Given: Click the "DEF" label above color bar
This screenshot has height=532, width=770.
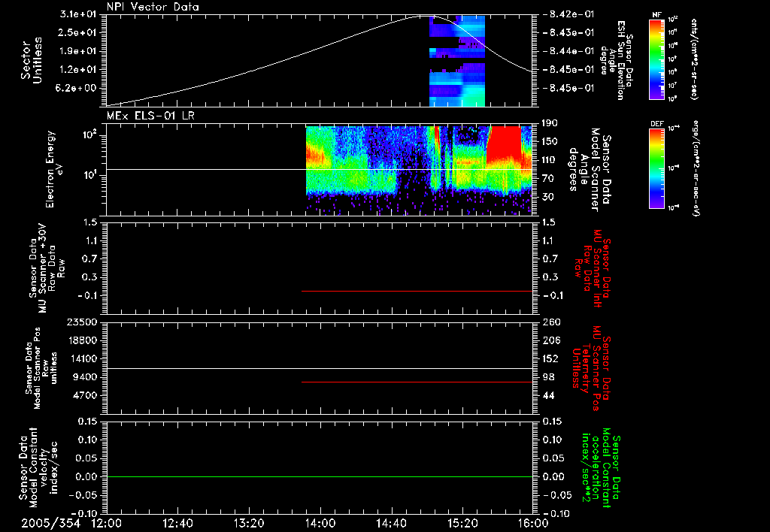Looking at the screenshot, I should [x=657, y=124].
